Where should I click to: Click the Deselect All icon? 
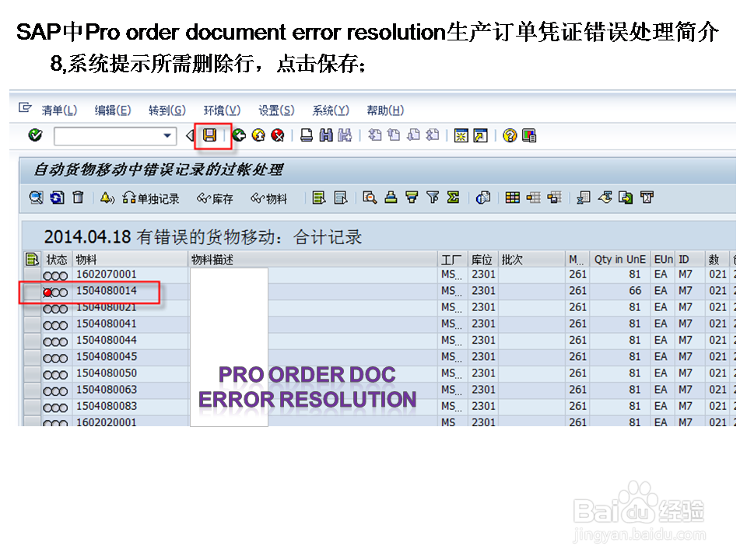(341, 198)
